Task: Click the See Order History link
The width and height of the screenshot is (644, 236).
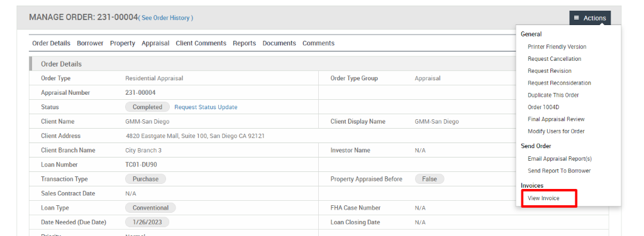Action: click(166, 18)
